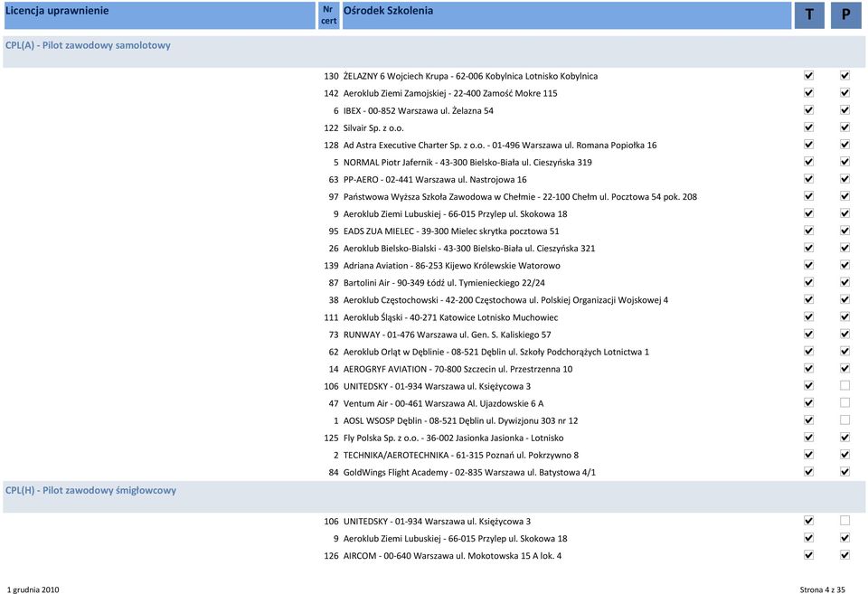Toggle T checkbox for Fly Polska Sp. z o.o.
Screen dimensions: 868x594
click(808, 437)
